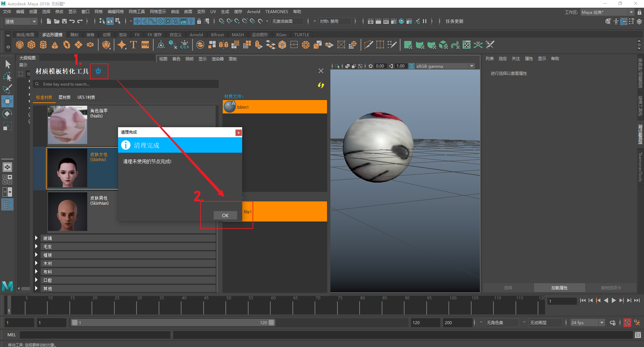Expand the 玻璃 material category

[x=36, y=238]
